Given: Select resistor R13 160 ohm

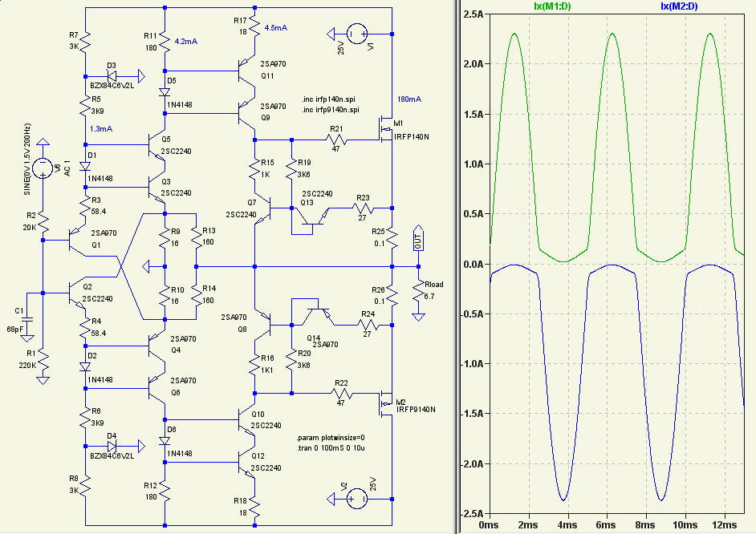Looking at the screenshot, I should 196,239.
